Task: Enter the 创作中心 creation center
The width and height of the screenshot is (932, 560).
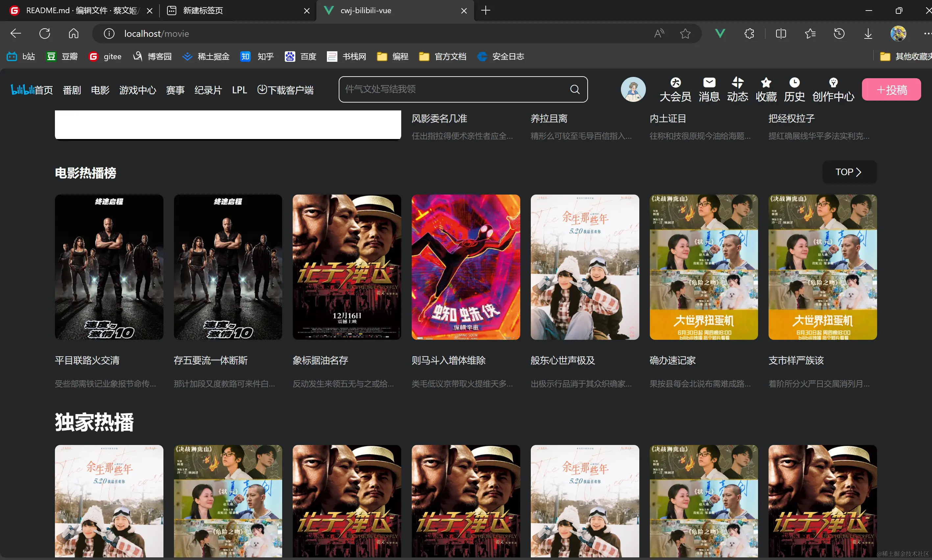Action: (x=833, y=89)
